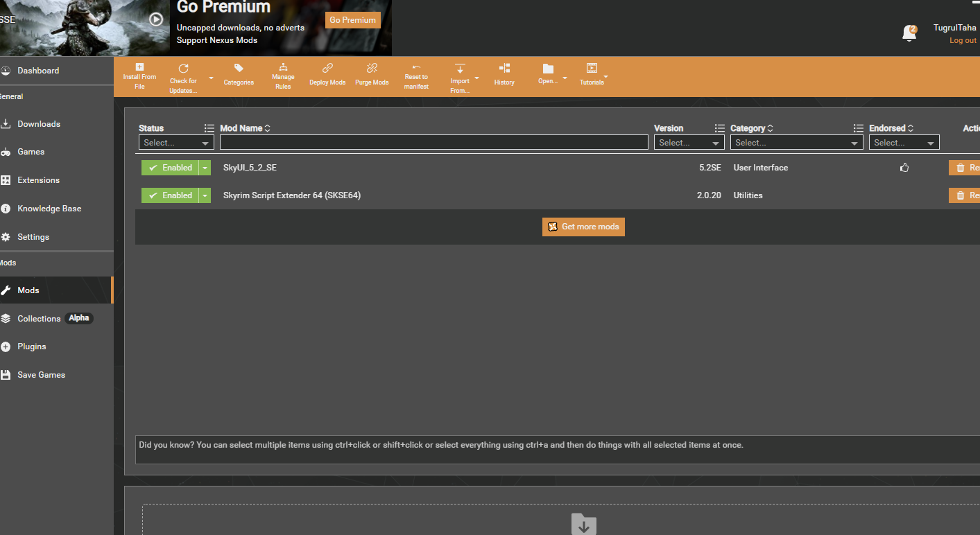The height and width of the screenshot is (535, 980).
Task: Click the list icon beside Category header
Action: 858,128
